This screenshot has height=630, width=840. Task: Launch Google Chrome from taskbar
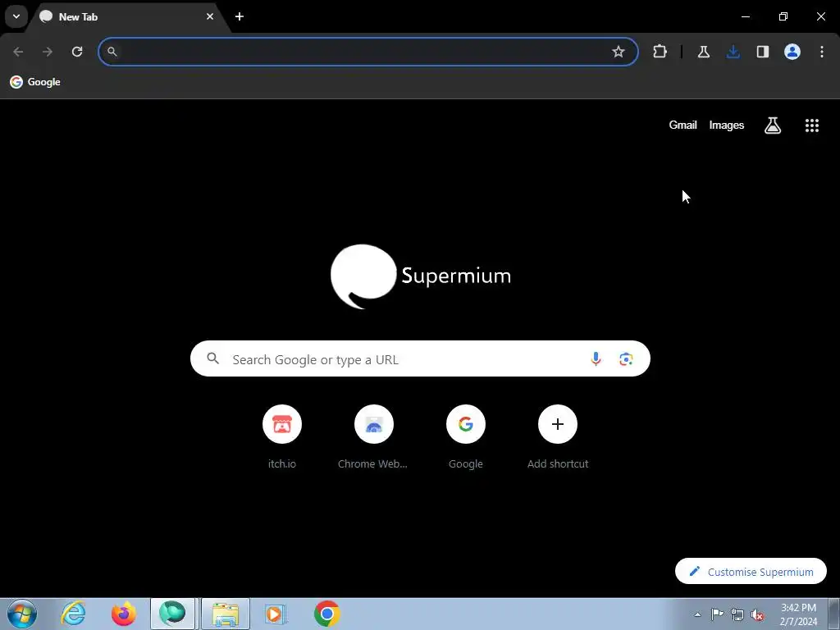pos(326,614)
